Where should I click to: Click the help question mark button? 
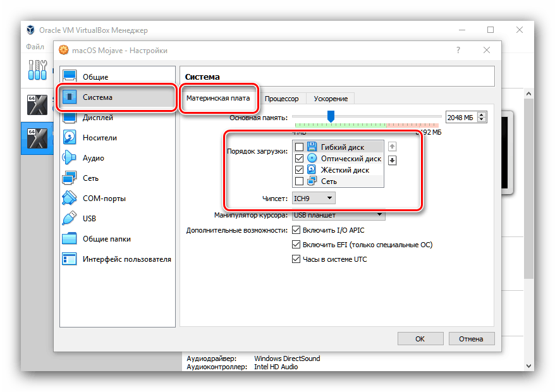pyautogui.click(x=458, y=51)
